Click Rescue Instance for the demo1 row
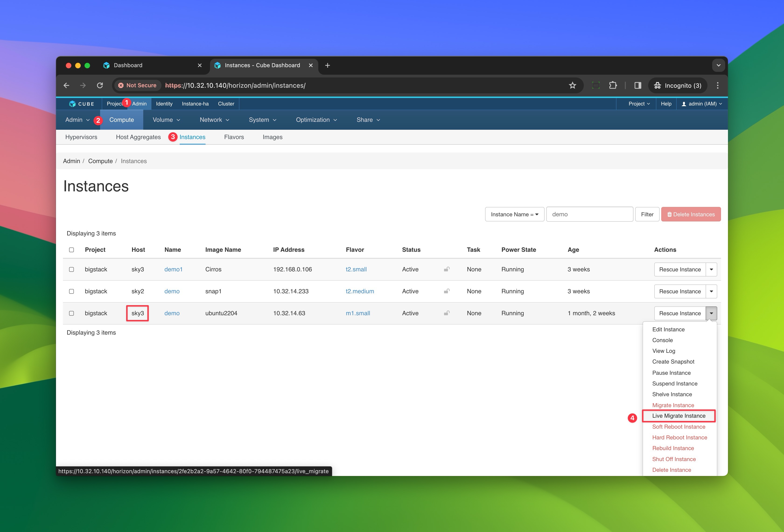The width and height of the screenshot is (784, 532). (x=680, y=269)
